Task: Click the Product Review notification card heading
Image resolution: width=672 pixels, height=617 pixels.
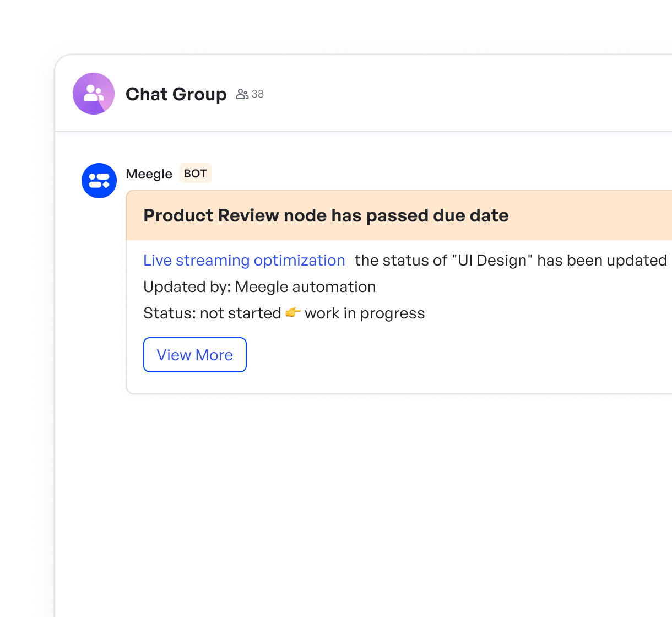Action: [326, 215]
